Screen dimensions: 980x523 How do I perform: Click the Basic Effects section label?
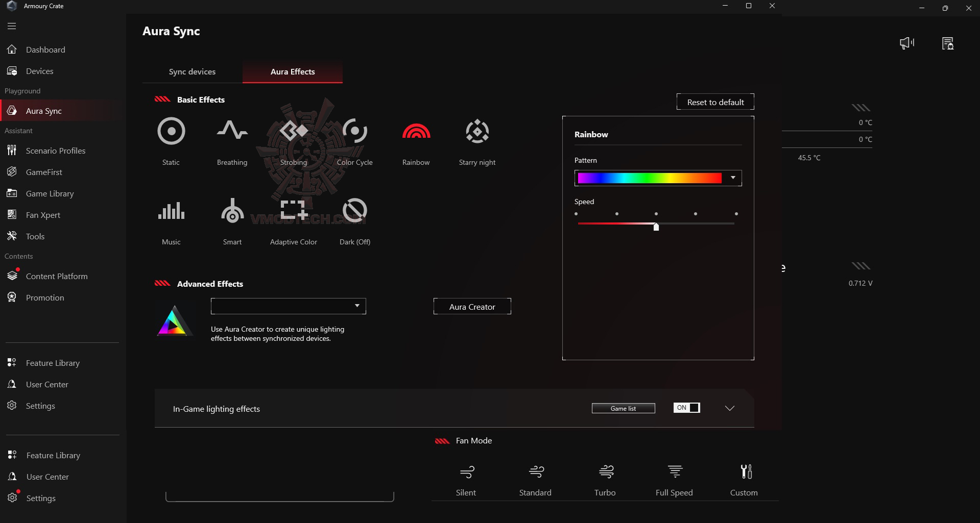201,99
